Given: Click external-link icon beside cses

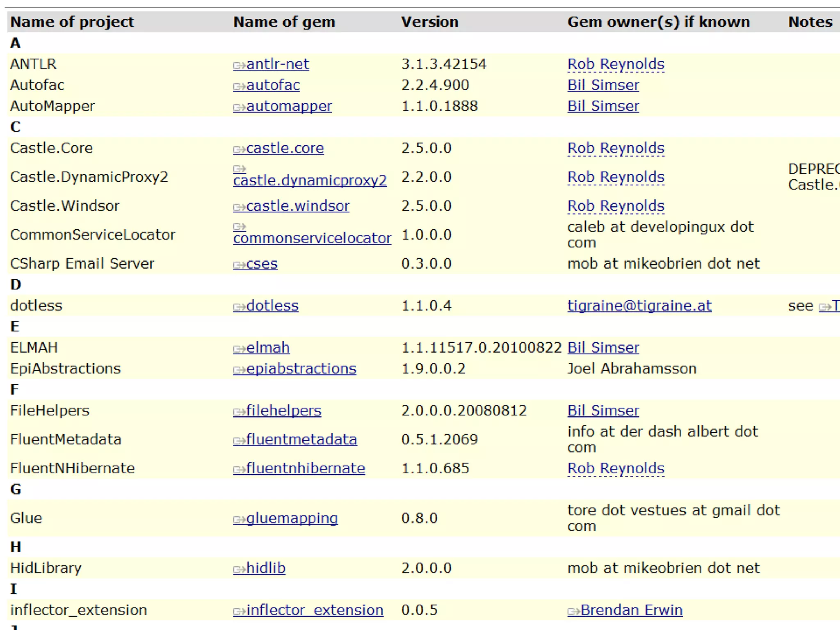Looking at the screenshot, I should coord(239,265).
